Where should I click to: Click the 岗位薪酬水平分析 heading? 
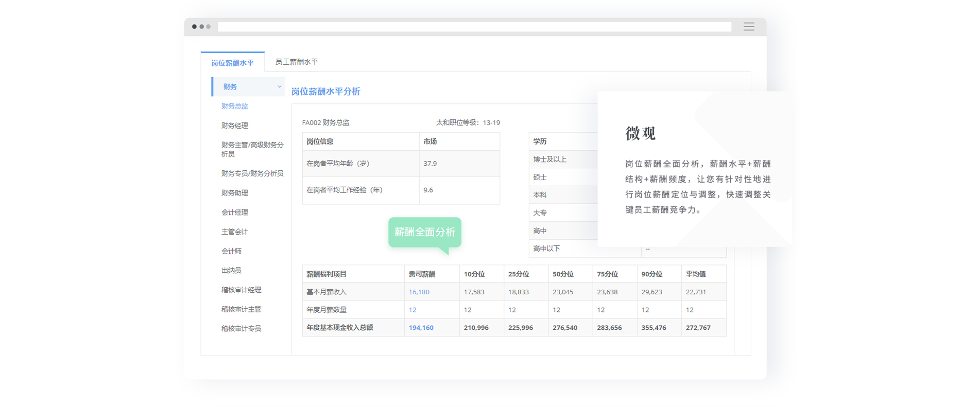tap(326, 92)
